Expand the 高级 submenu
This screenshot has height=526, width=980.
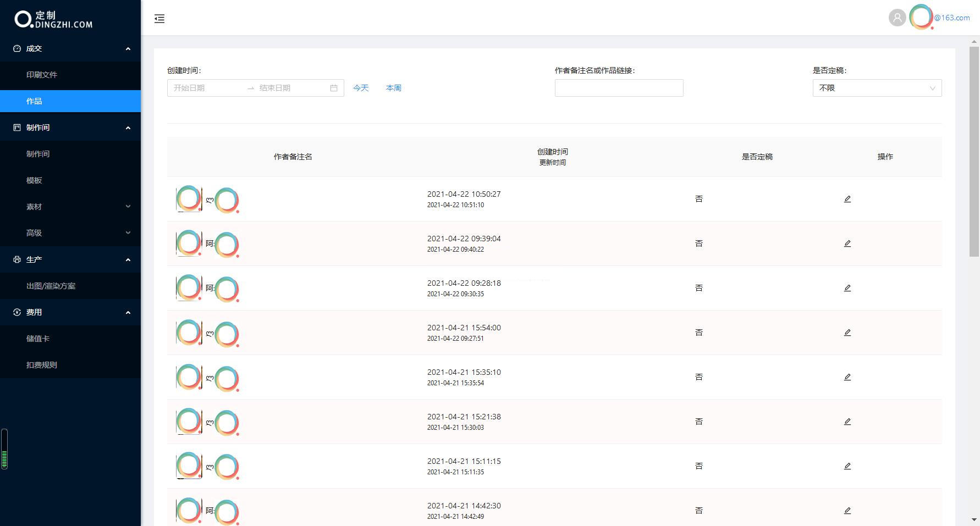[x=70, y=233]
